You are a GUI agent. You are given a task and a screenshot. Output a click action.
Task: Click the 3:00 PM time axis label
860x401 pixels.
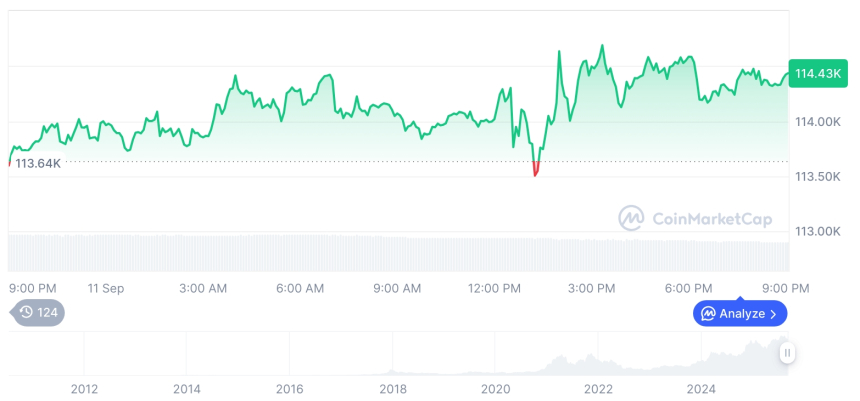(591, 288)
